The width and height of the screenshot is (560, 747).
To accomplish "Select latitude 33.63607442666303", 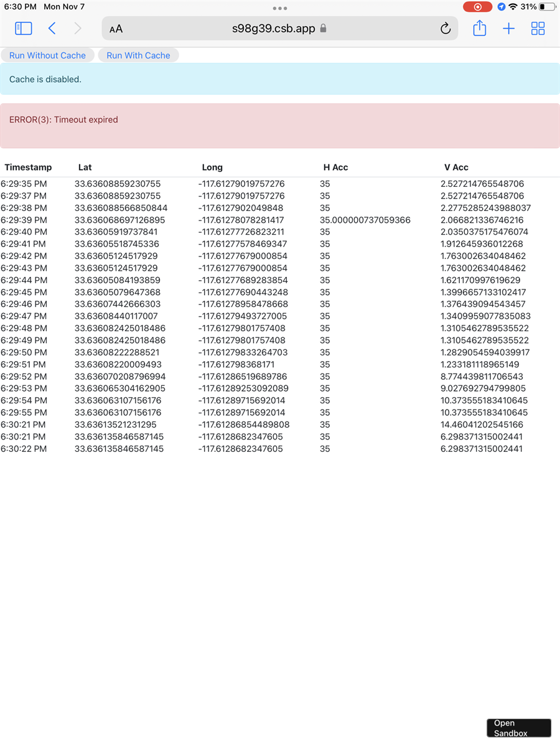I will click(x=118, y=304).
